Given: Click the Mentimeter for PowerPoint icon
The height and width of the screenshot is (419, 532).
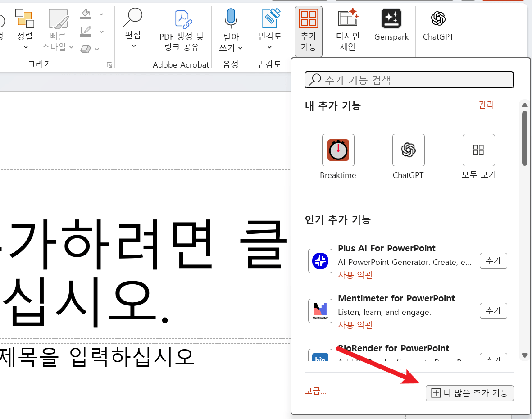Looking at the screenshot, I should [x=320, y=311].
